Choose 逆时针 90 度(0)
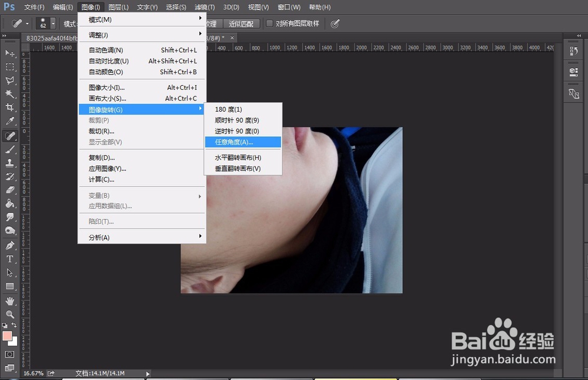The image size is (588, 380). [243, 131]
